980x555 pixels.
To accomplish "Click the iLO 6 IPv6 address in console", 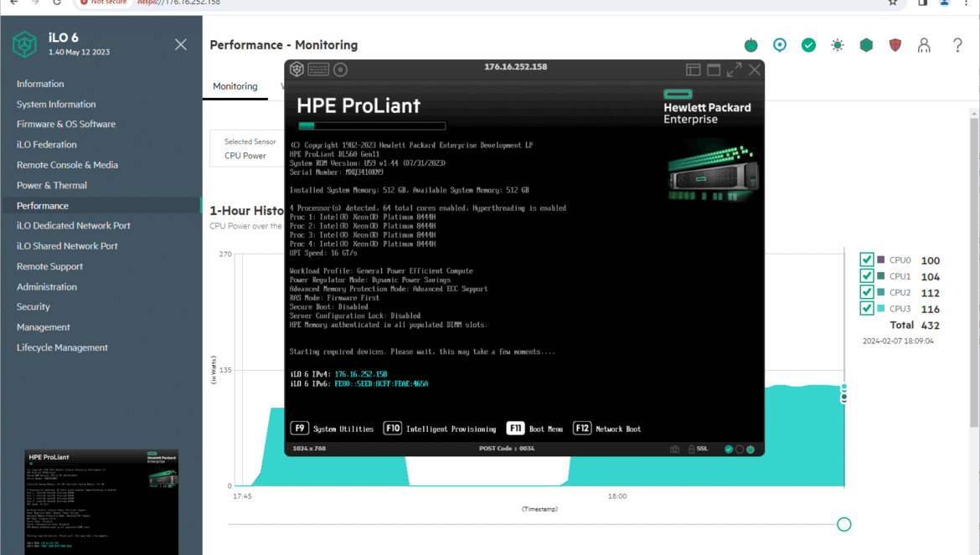I will pos(381,384).
